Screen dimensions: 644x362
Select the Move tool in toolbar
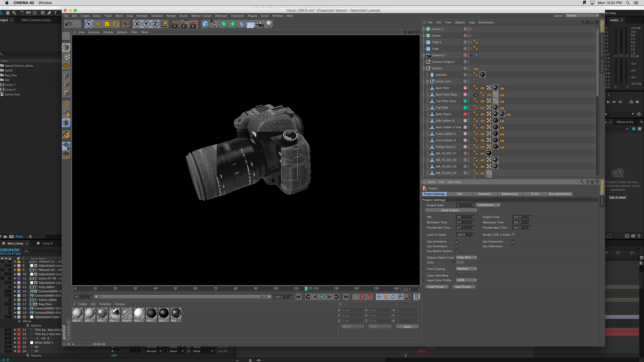pos(98,24)
